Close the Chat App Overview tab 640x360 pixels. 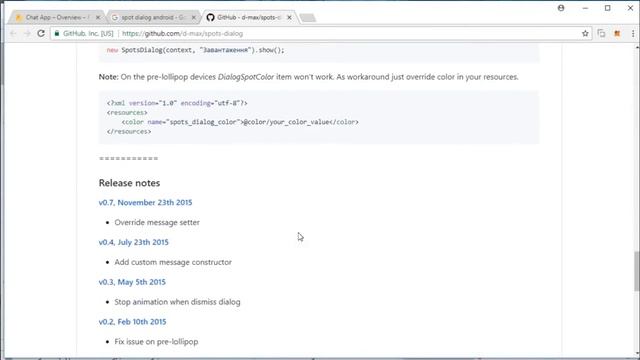pyautogui.click(x=98, y=17)
